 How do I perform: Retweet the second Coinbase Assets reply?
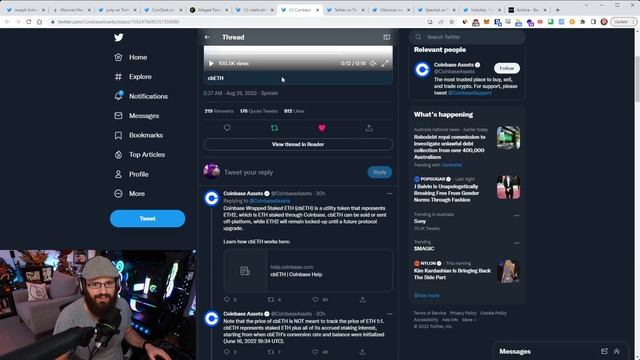click(x=271, y=352)
